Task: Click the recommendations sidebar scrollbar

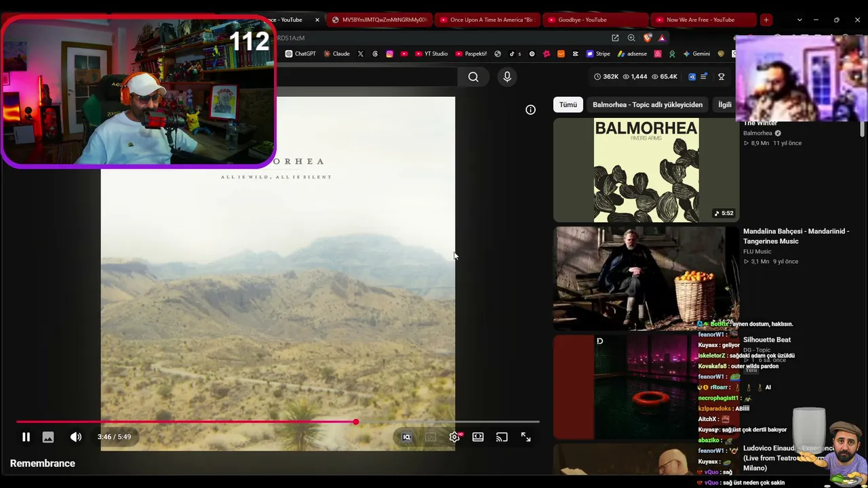Action: pos(863,129)
